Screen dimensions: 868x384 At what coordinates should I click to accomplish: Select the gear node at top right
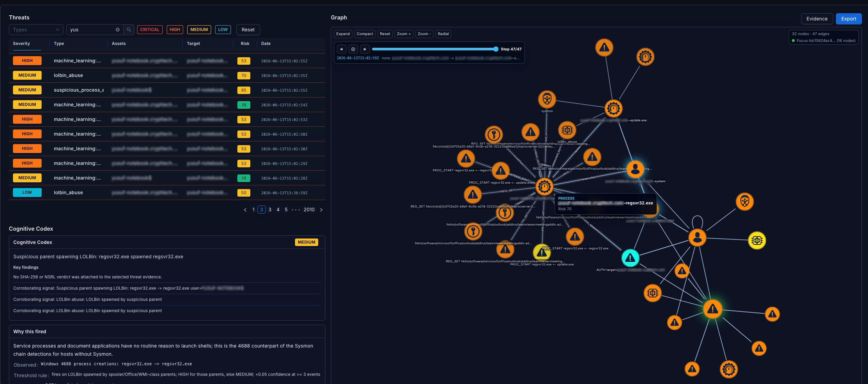645,57
